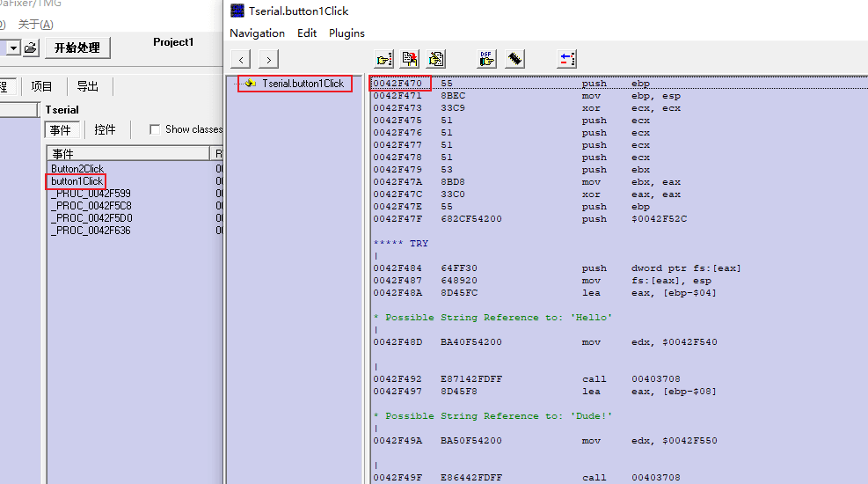Select line 0042F484 push dword ptr fs:[eax]
Viewport: 868px width, 484px height.
click(x=619, y=268)
